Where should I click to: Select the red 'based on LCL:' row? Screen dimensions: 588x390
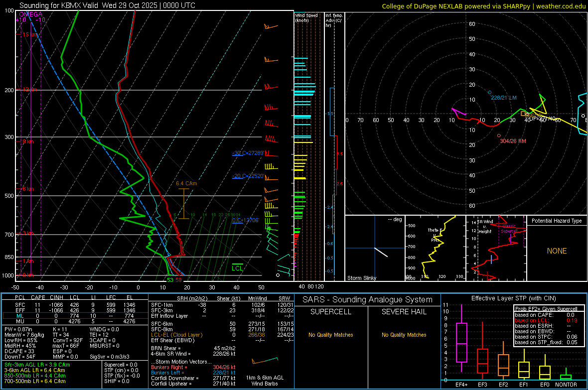tap(546, 320)
